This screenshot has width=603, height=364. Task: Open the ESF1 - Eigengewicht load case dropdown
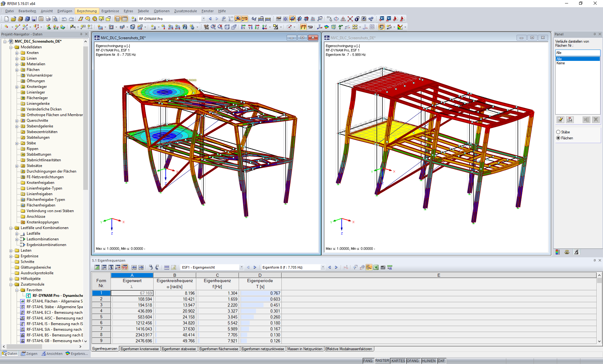[241, 267]
